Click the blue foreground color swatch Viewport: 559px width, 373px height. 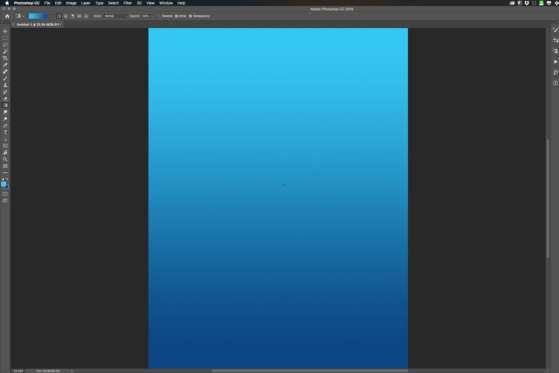coord(4,184)
